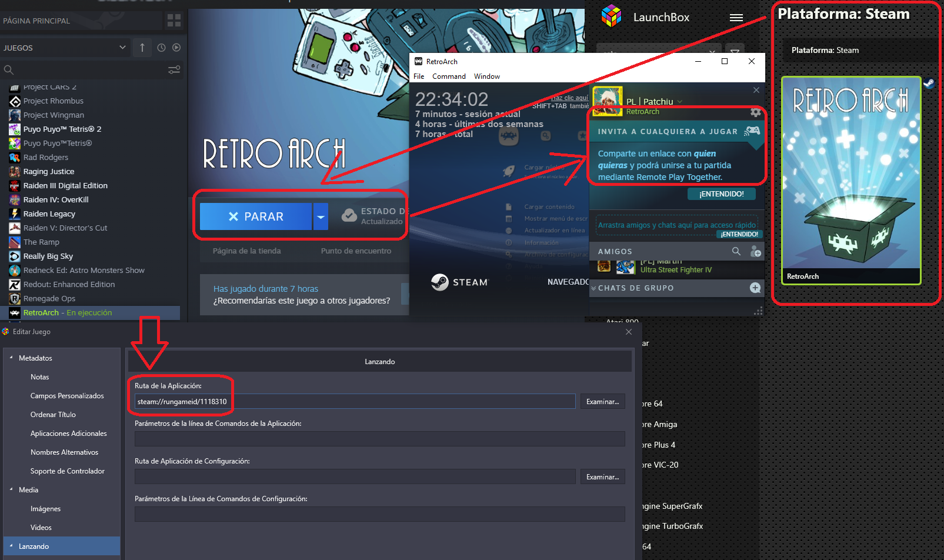Click the Remote Play Together controller icon

tap(752, 131)
